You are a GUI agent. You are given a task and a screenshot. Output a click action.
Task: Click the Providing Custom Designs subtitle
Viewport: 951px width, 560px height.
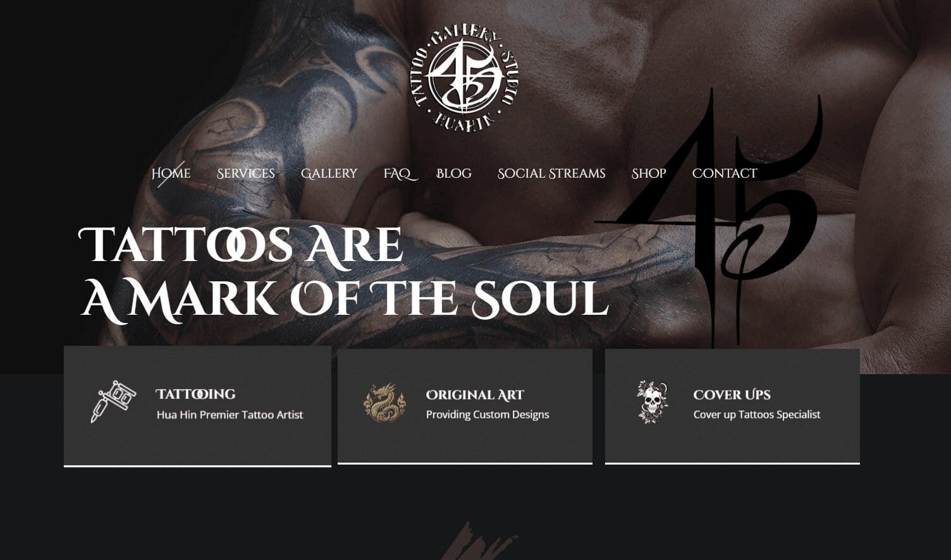click(488, 415)
